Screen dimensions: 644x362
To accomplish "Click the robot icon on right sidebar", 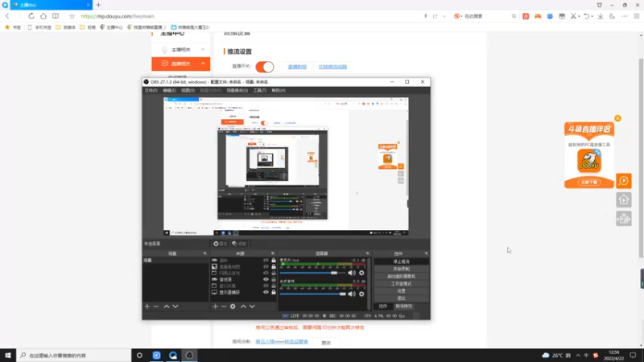I will 623,219.
